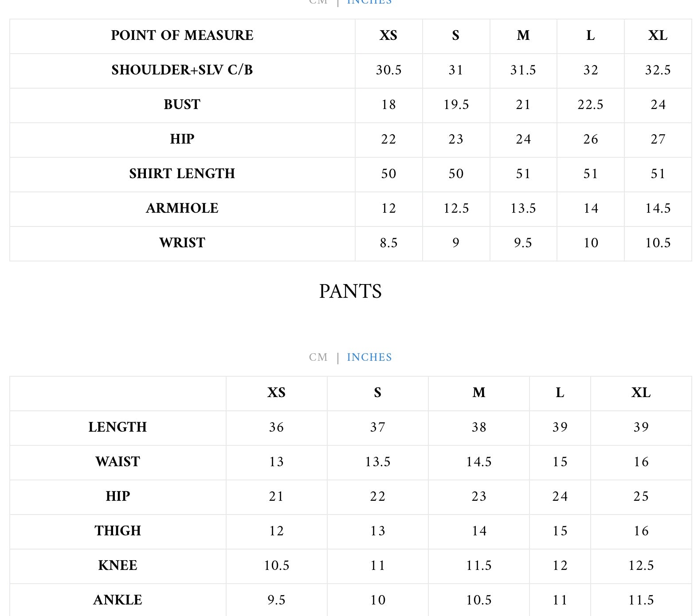Click the M header in the top table
The height and width of the screenshot is (616, 694).
click(523, 35)
